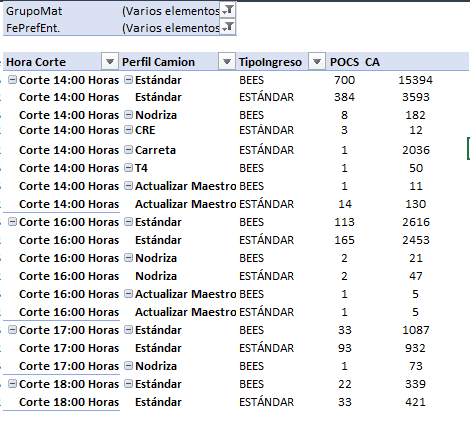
Task: Collapse Actualizar Maestro under Corte 16:00 BEES row
Action: point(128,294)
